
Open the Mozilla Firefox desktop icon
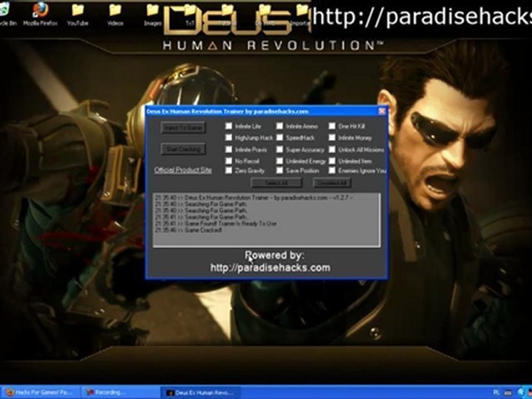(x=40, y=13)
